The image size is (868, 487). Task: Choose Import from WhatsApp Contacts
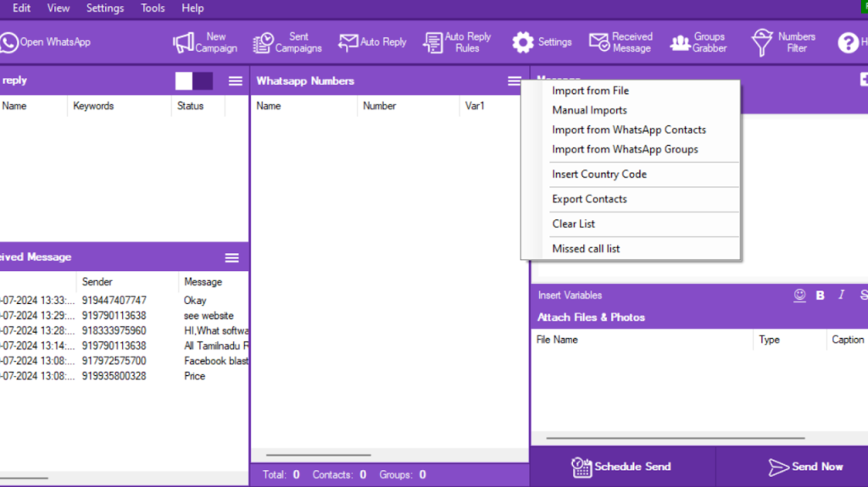point(630,130)
